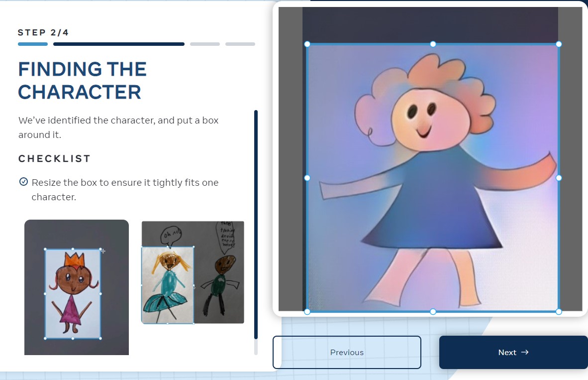Grab the bottom-right corner crop handle
Viewport: 588px width, 380px height.
point(559,312)
